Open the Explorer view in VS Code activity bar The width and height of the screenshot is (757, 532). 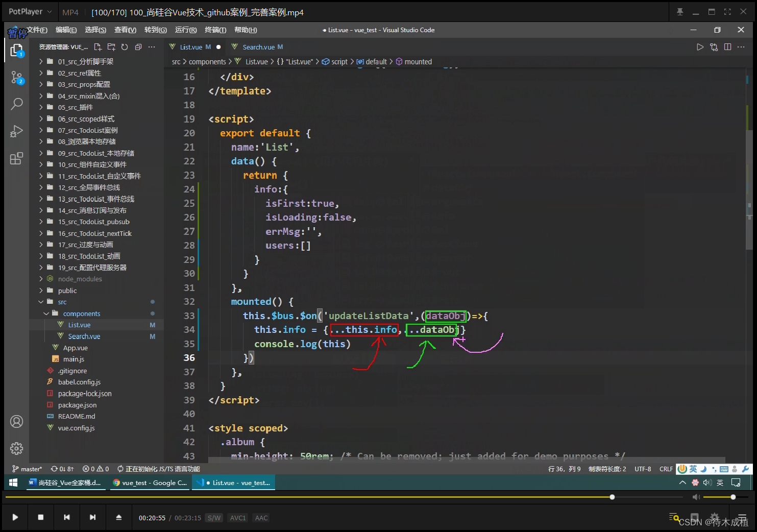point(16,50)
